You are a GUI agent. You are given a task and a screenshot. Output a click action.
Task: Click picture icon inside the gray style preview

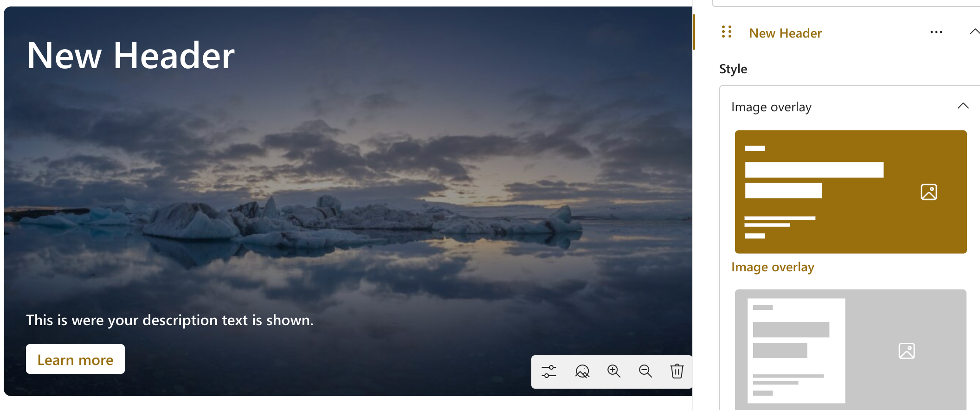pyautogui.click(x=906, y=351)
